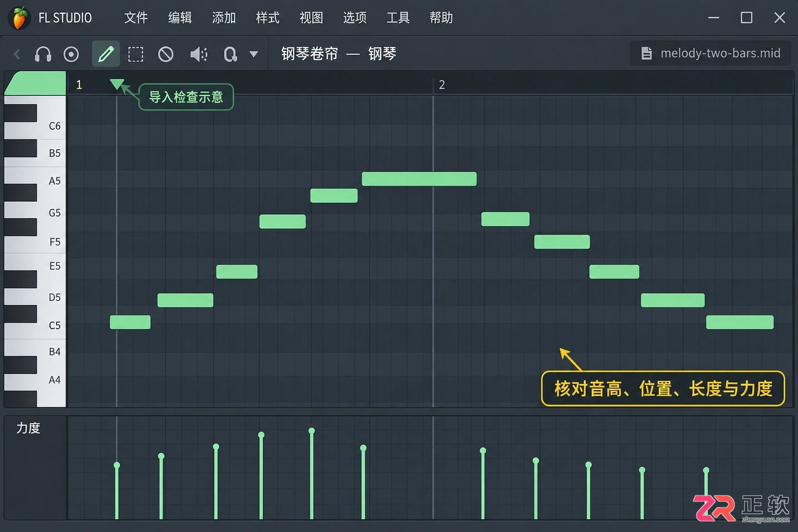This screenshot has height=532, width=798.
Task: Open the 添加 menu
Action: click(x=224, y=18)
